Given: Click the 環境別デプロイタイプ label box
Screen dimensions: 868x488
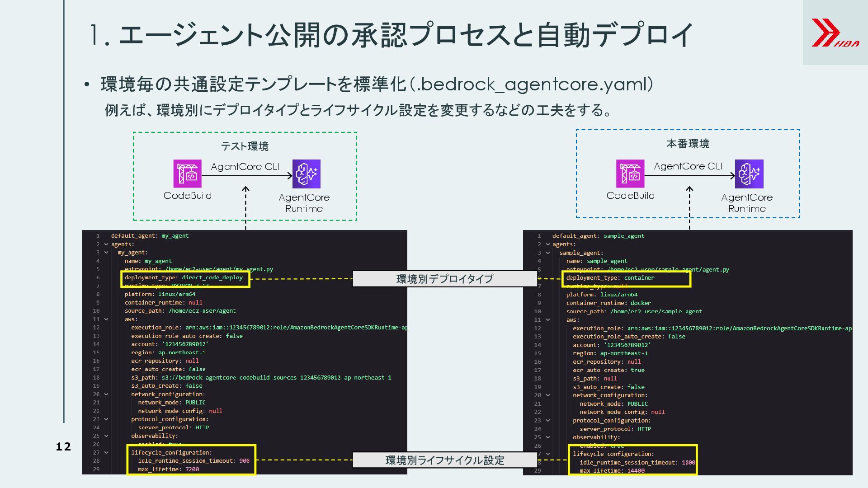Looking at the screenshot, I should (444, 279).
